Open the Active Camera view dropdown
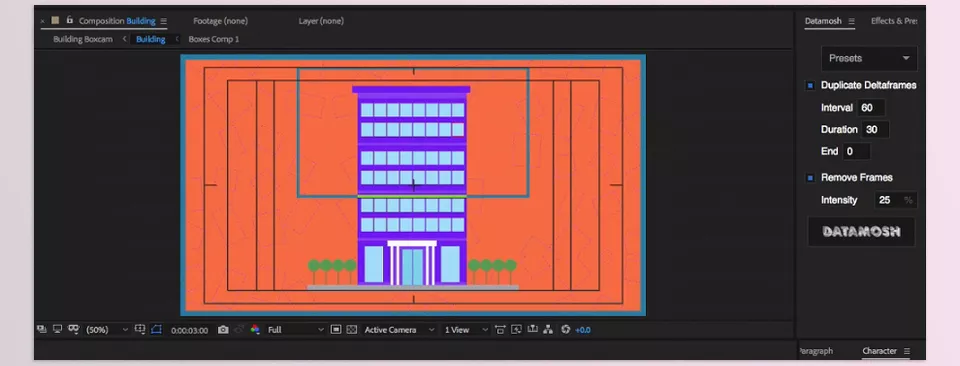This screenshot has width=960, height=366. click(x=399, y=330)
